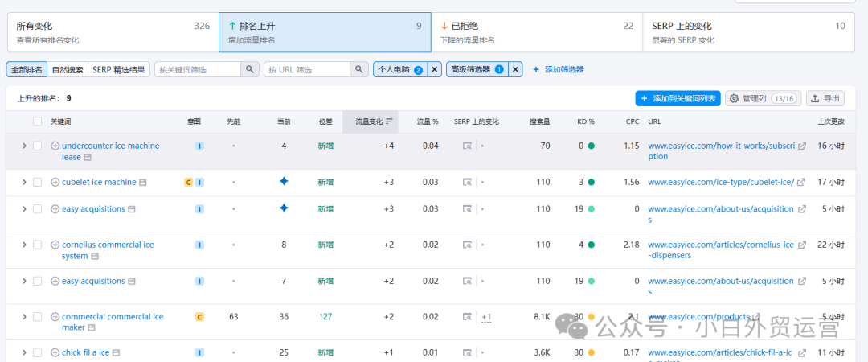Toggle the select-all checkbox in table header
868x362 pixels.
tap(37, 121)
